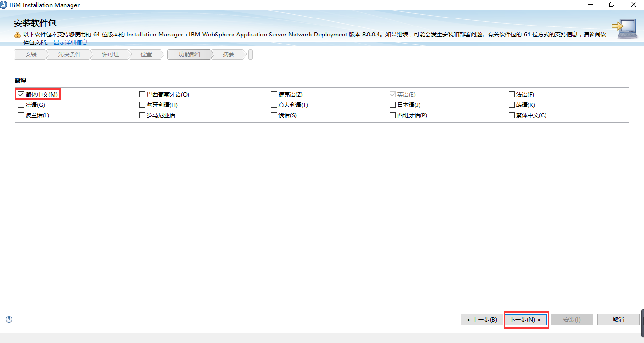
Task: Click the install package computer icon
Action: point(624,28)
